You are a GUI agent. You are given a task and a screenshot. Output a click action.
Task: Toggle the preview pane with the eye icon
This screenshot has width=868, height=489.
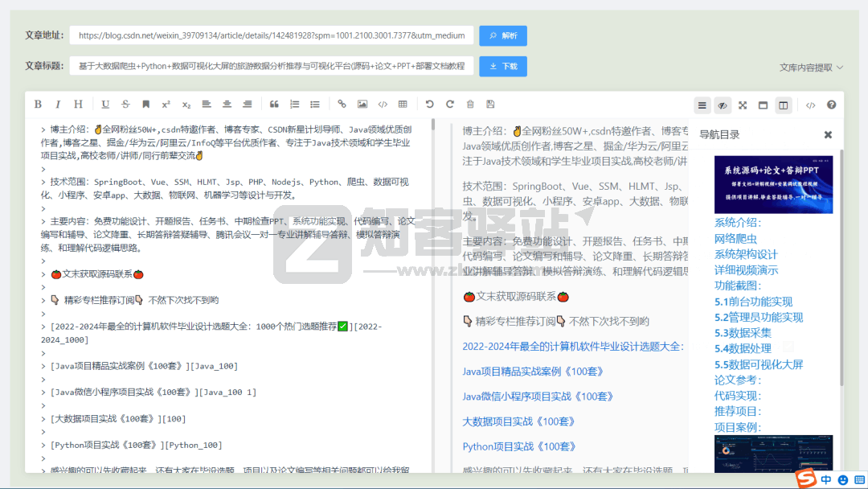[722, 104]
